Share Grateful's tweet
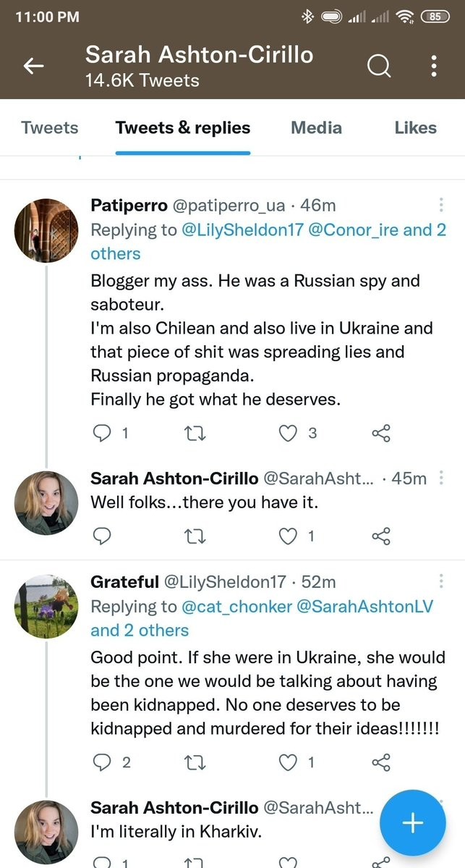465x868 pixels. [381, 762]
